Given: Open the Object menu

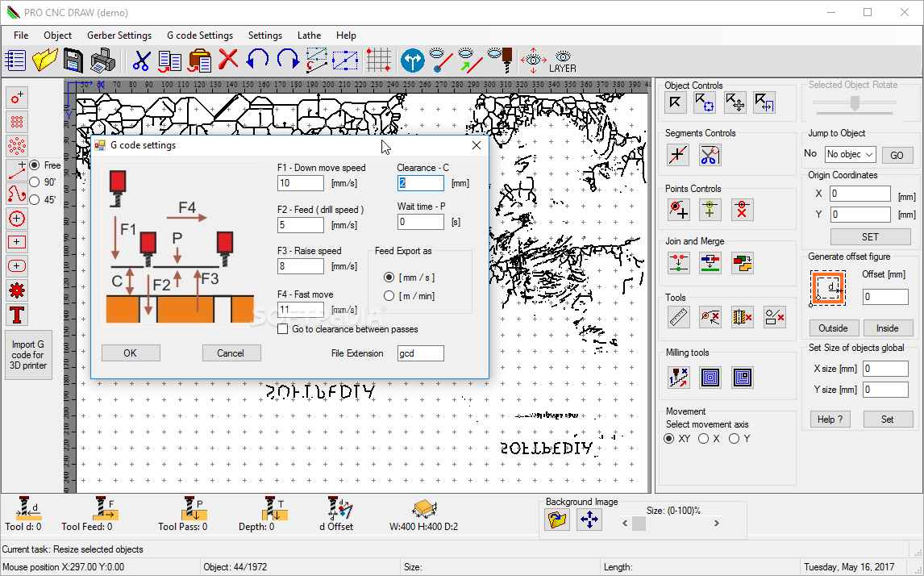Looking at the screenshot, I should click(58, 35).
